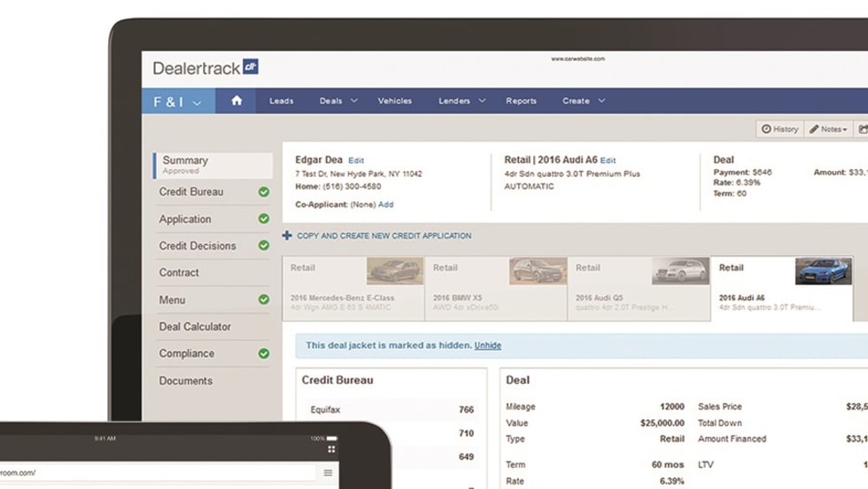The height and width of the screenshot is (489, 868).
Task: Click Unhide link in hidden deal notice
Action: [487, 345]
